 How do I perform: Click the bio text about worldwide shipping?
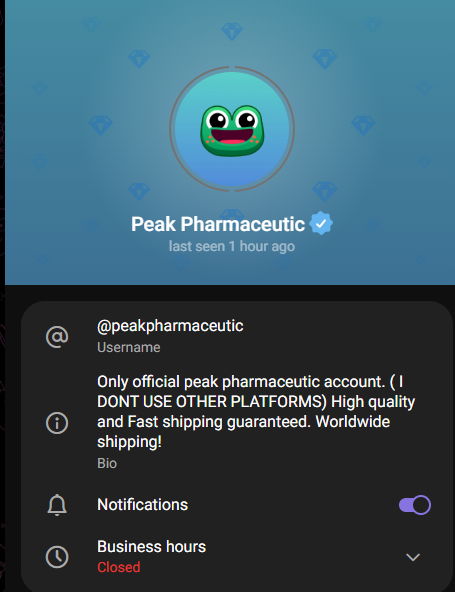tap(256, 412)
